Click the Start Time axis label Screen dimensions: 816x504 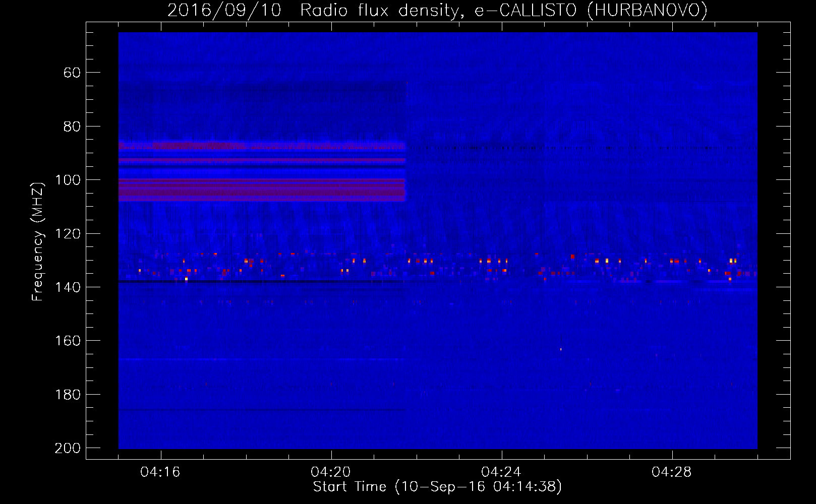coord(437,486)
